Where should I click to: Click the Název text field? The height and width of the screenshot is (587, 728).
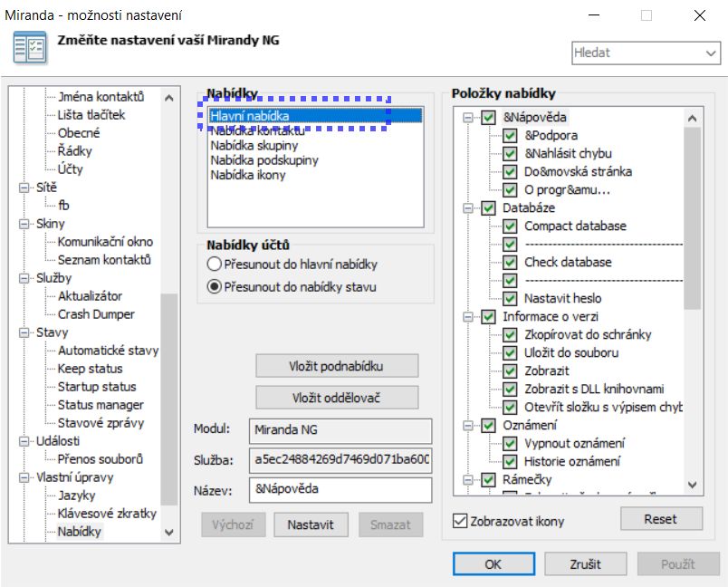click(x=340, y=490)
